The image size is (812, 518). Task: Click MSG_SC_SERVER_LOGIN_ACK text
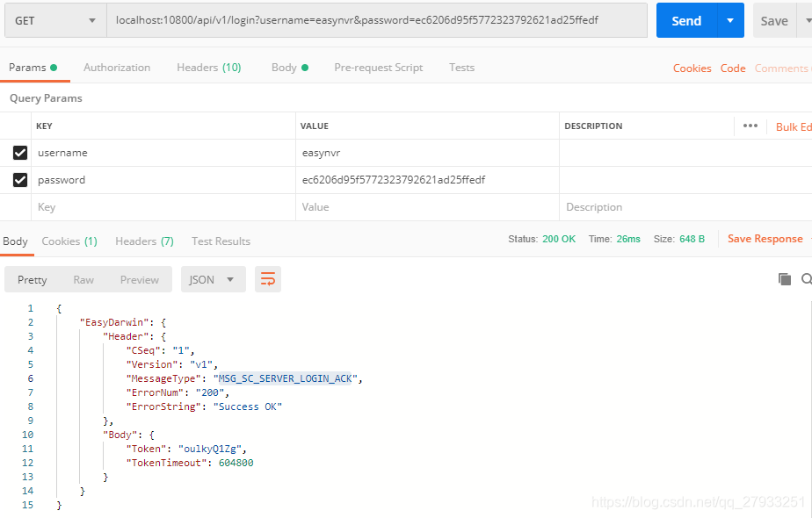[x=285, y=378]
